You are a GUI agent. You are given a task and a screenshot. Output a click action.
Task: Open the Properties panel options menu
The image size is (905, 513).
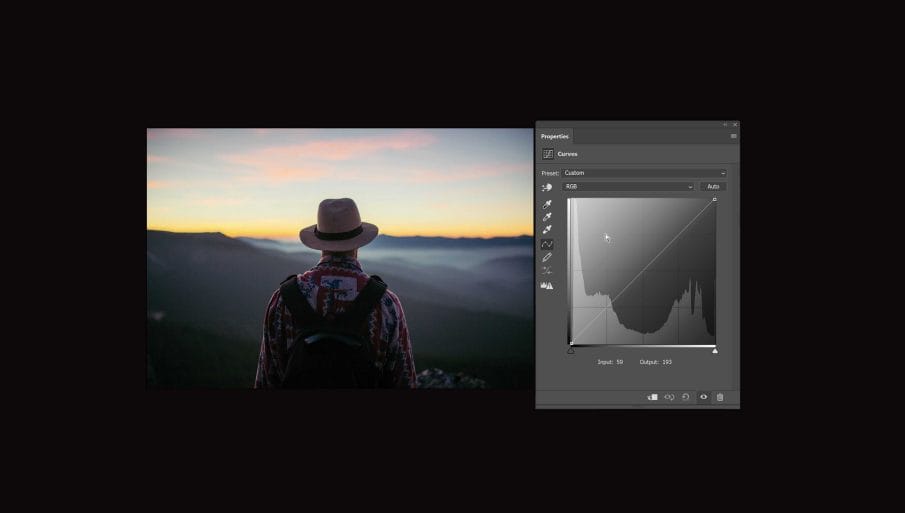733,136
